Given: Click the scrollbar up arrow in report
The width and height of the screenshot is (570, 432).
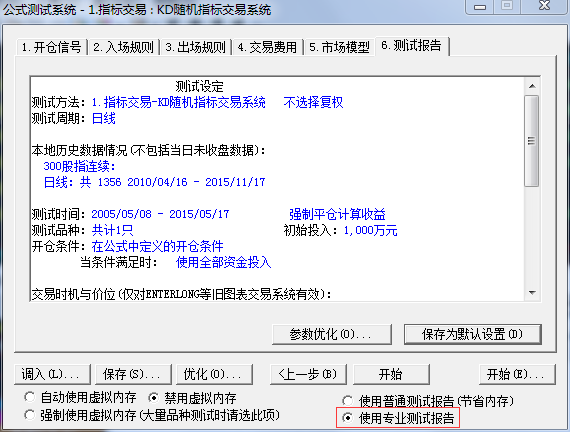Looking at the screenshot, I should (x=532, y=86).
